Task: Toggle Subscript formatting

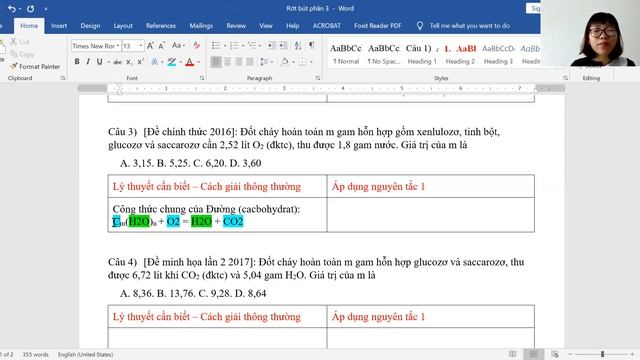Action: pyautogui.click(x=129, y=62)
